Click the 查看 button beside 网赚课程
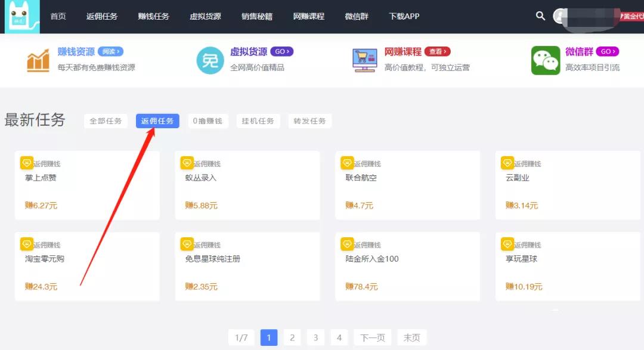The height and width of the screenshot is (350, 644). coord(438,51)
